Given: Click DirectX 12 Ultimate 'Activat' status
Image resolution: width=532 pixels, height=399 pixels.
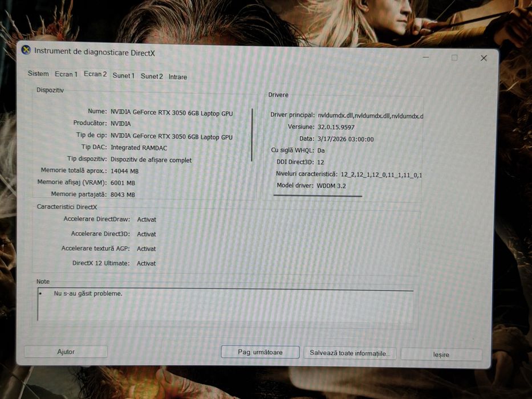Looking at the screenshot, I should pyautogui.click(x=146, y=263).
